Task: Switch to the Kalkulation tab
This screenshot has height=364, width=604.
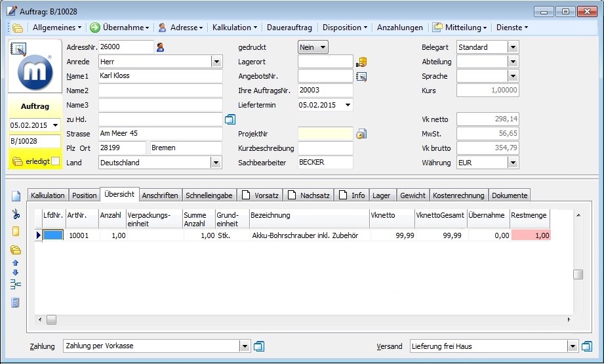Action: [48, 195]
